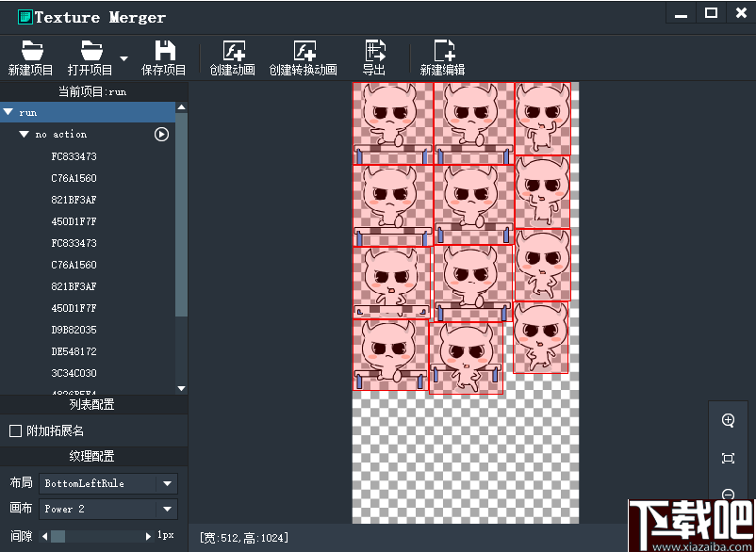Enable the 附加拓展名 checkbox
The width and height of the screenshot is (756, 552).
pyautogui.click(x=16, y=429)
